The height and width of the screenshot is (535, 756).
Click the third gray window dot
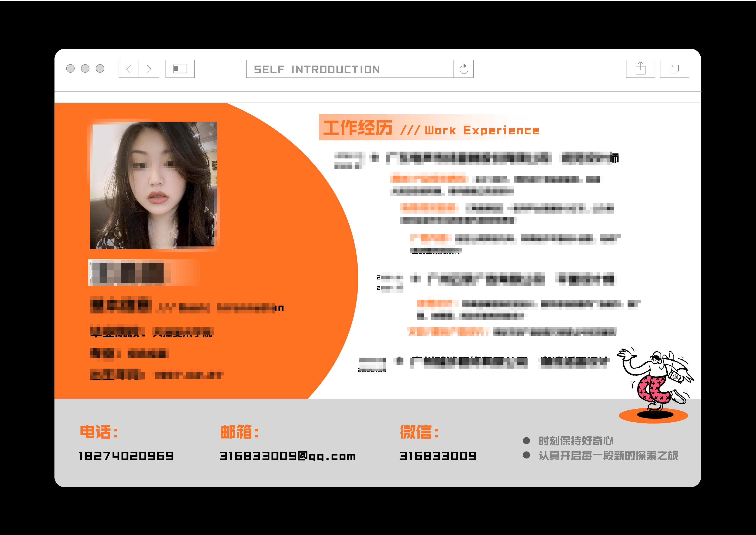pyautogui.click(x=100, y=68)
